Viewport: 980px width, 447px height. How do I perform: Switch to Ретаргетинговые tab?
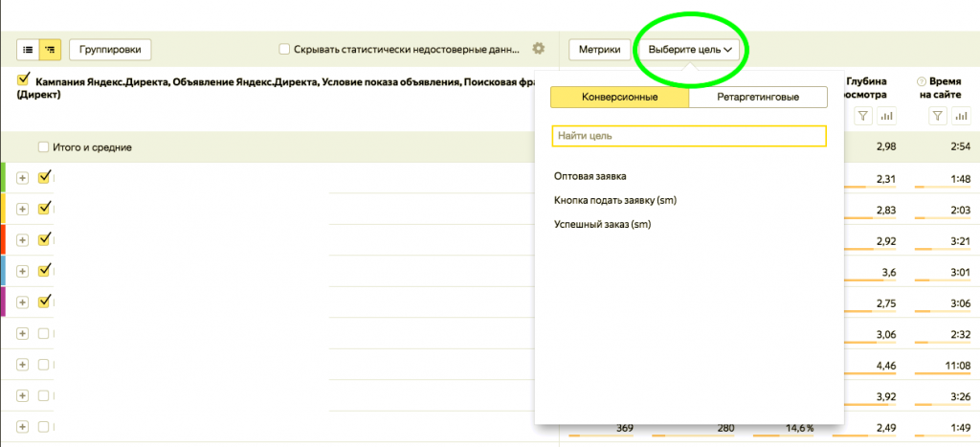757,98
